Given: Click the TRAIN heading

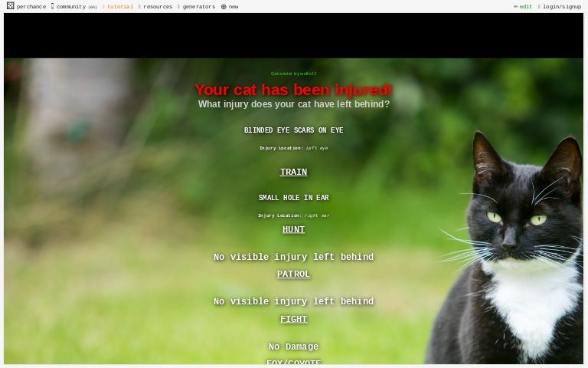Looking at the screenshot, I should coord(293,172).
